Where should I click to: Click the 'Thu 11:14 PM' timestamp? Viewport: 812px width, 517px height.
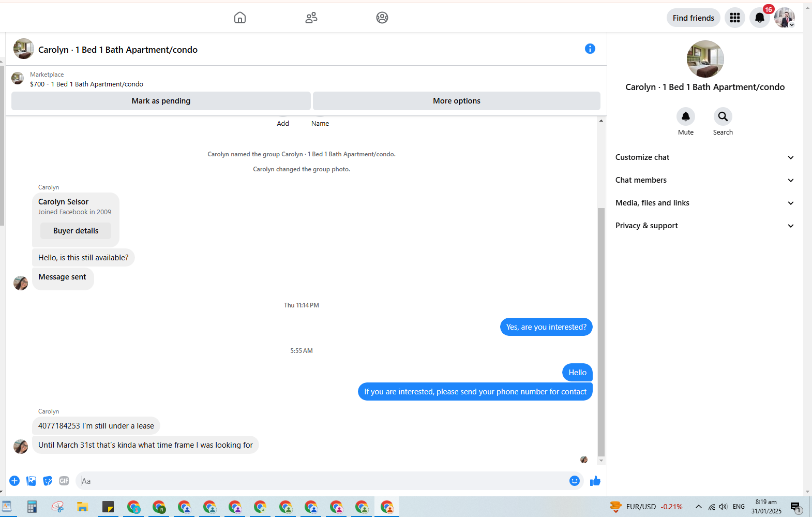[x=302, y=305]
